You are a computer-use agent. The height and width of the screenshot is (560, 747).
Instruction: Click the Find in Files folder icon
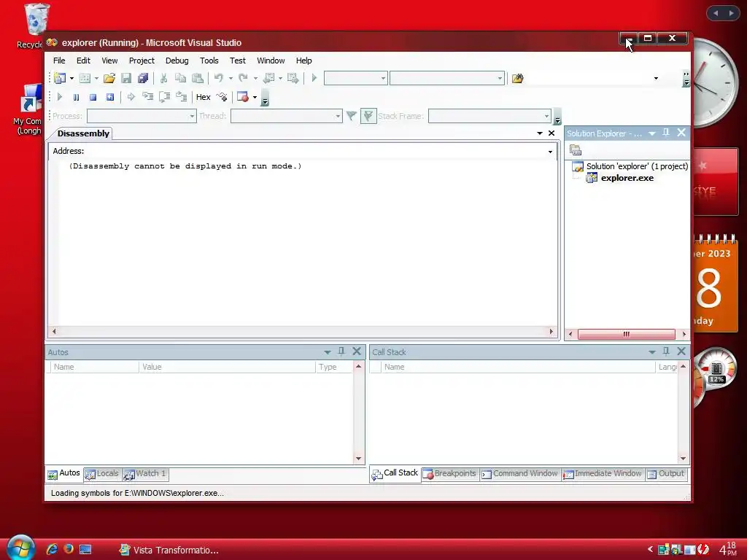(517, 78)
